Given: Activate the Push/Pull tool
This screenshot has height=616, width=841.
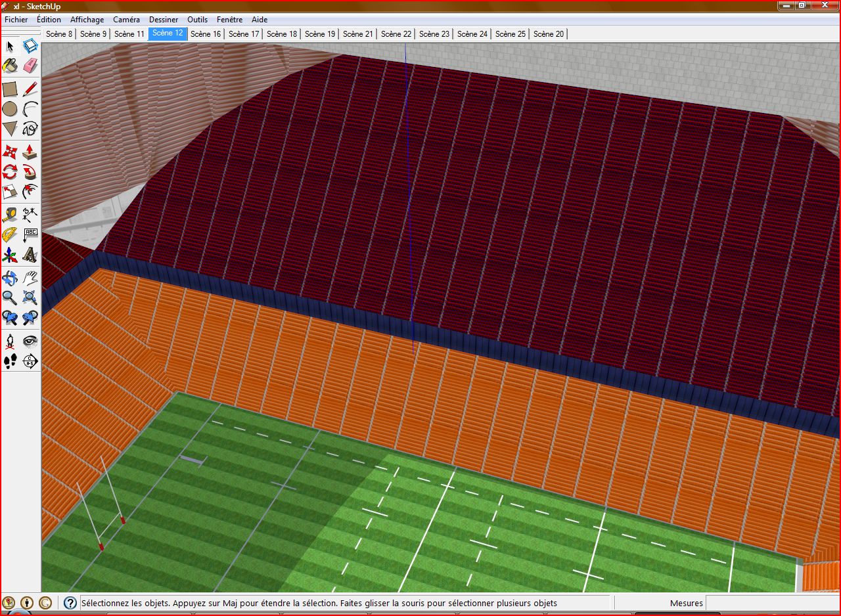Looking at the screenshot, I should point(30,152).
